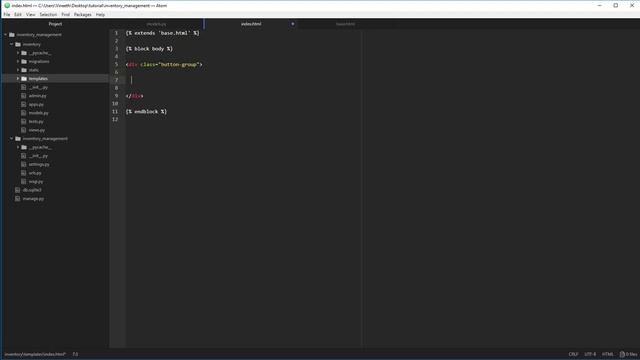Open the File menu
Screen dimensions: 640x360
(x=7, y=14)
